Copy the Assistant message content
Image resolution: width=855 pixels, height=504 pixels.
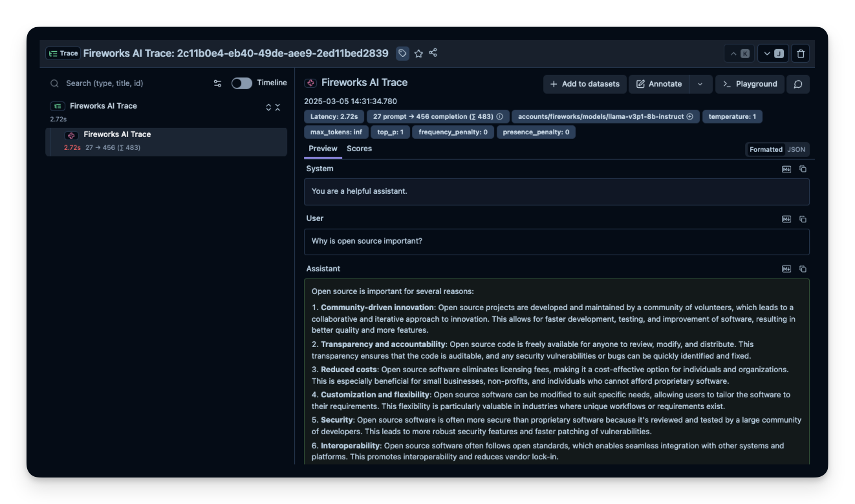(x=803, y=269)
